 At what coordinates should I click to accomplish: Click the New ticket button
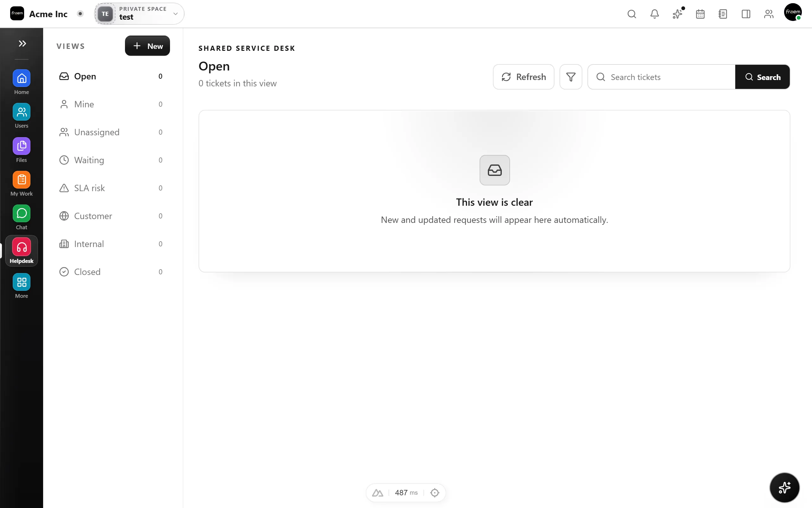point(147,46)
